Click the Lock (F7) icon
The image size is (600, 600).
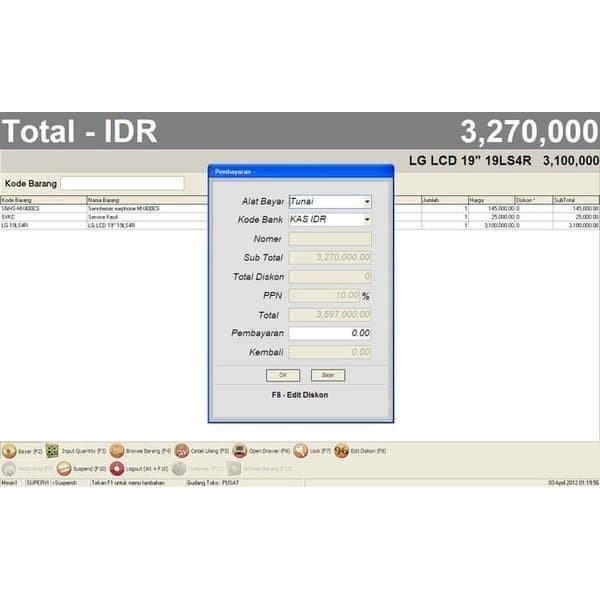[301, 451]
